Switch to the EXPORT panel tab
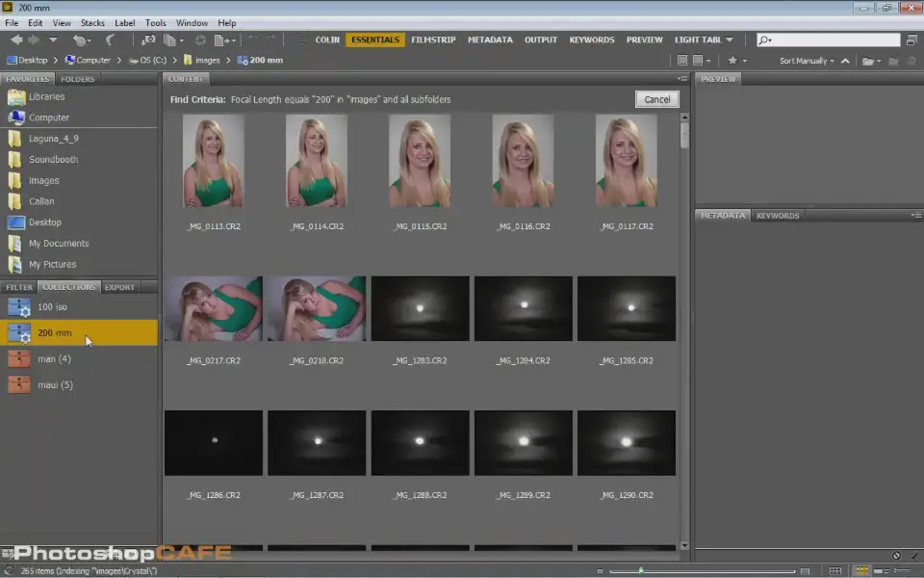This screenshot has width=924, height=578. pos(119,287)
